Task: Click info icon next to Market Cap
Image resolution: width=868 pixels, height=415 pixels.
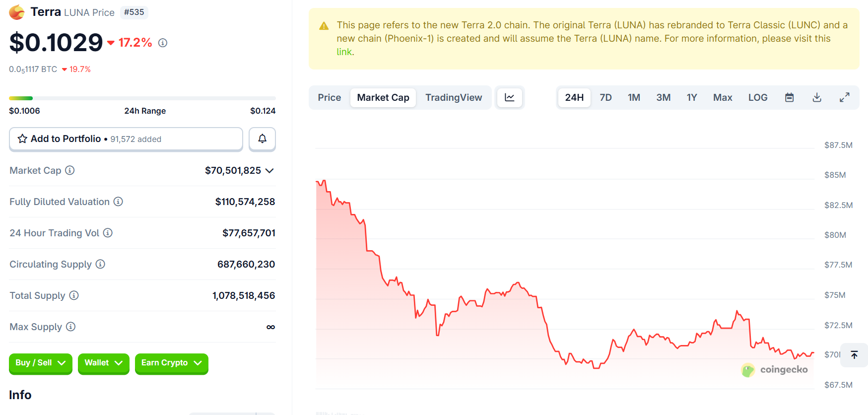Action: pos(70,170)
